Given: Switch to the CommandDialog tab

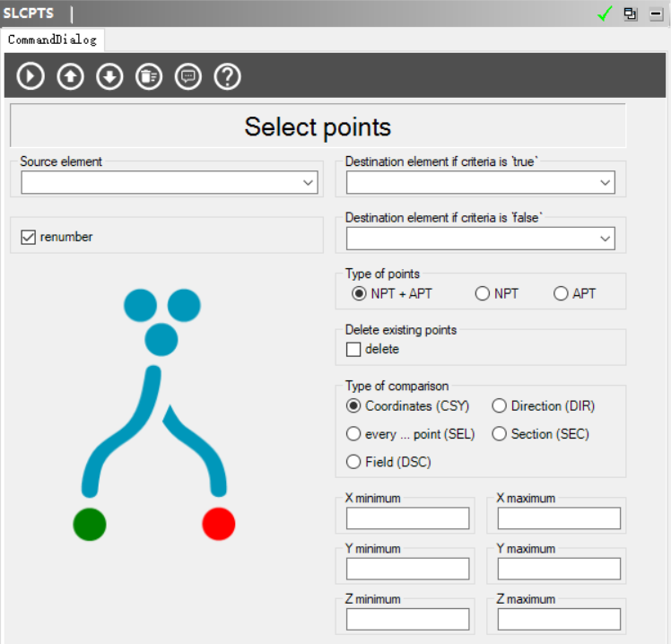Looking at the screenshot, I should click(52, 39).
